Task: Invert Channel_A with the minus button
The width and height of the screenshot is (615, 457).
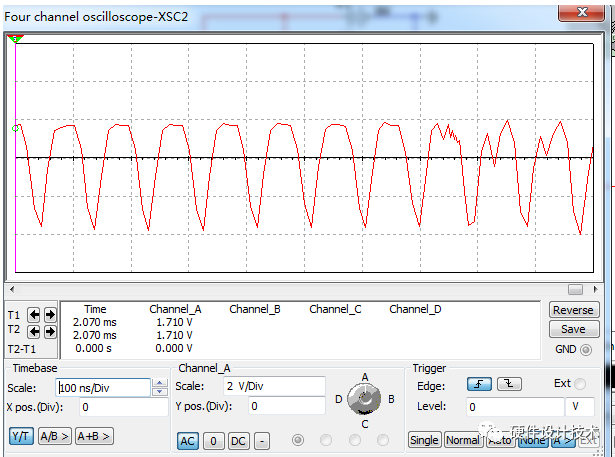Action: click(x=262, y=441)
